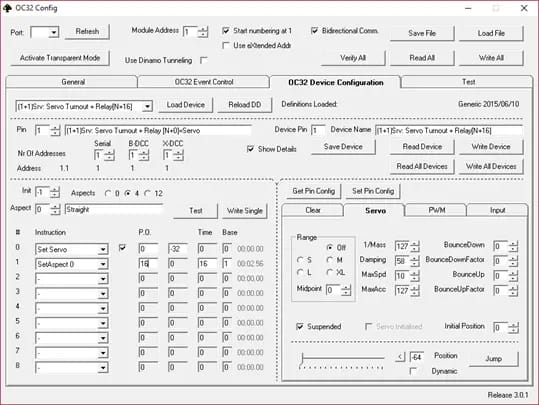Click the OC32 Config app icon in title bar
Image resolution: width=539 pixels, height=405 pixels.
(x=7, y=8)
